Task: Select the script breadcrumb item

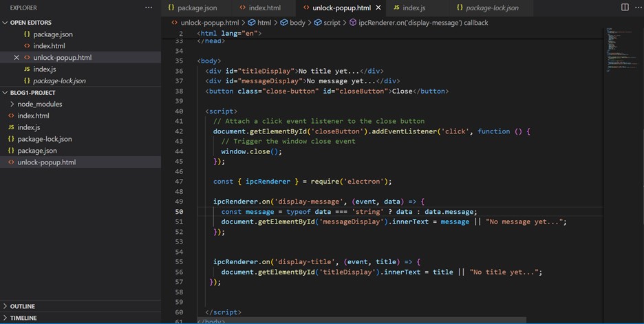Action: (331, 23)
